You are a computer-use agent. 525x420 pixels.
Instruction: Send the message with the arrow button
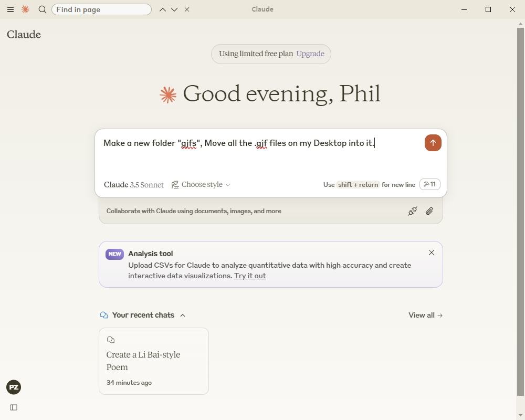coord(433,143)
